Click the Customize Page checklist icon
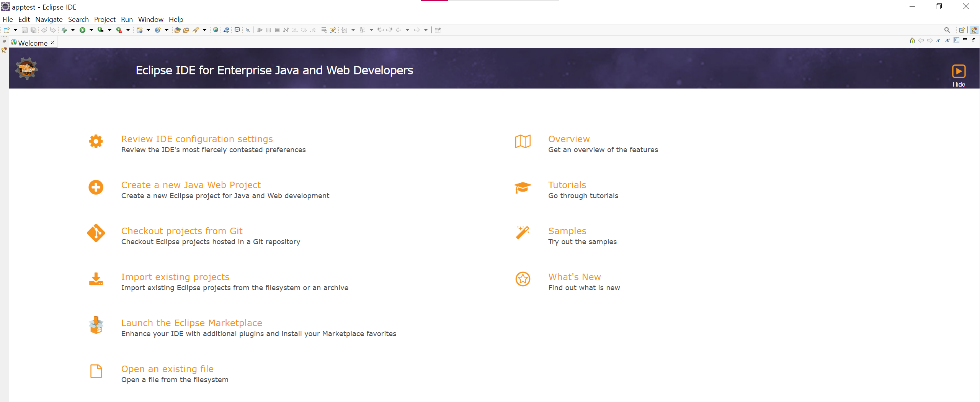Viewport: 980px width, 402px height. (x=956, y=40)
